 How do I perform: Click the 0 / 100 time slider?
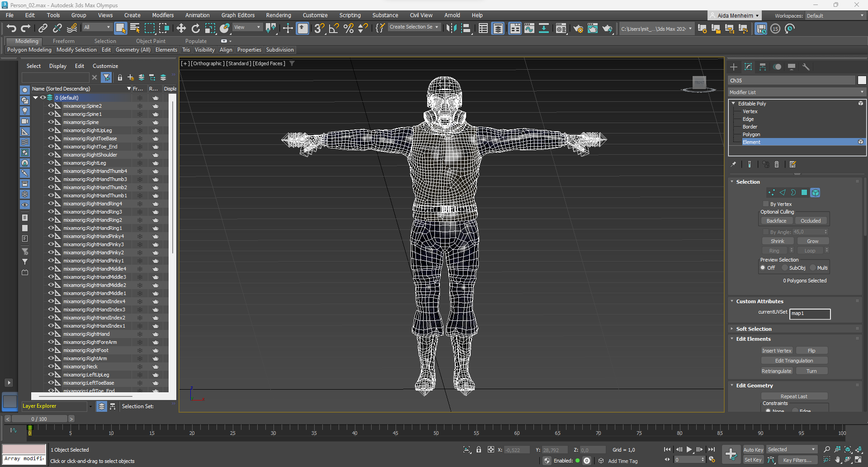click(x=39, y=419)
